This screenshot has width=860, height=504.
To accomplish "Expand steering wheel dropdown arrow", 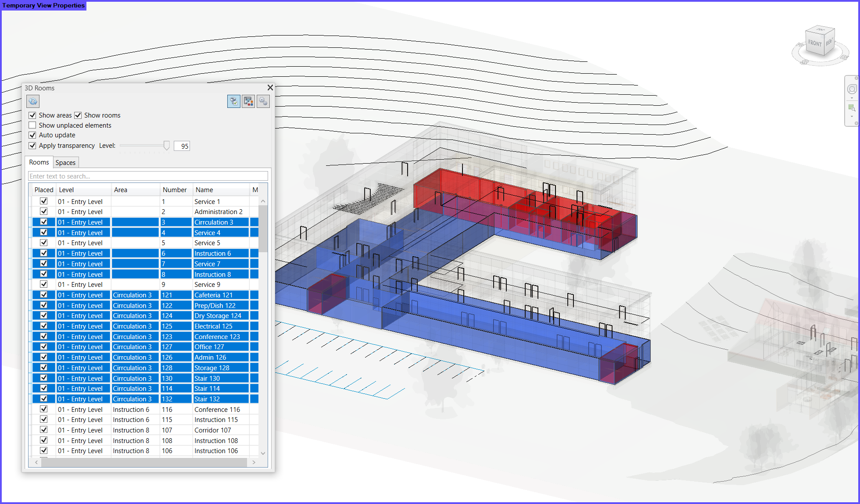I will click(x=852, y=98).
